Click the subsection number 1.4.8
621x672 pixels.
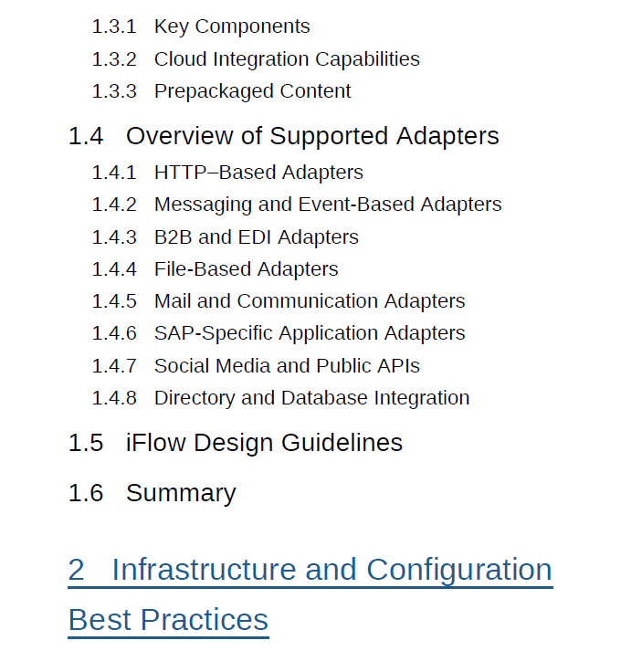[114, 398]
